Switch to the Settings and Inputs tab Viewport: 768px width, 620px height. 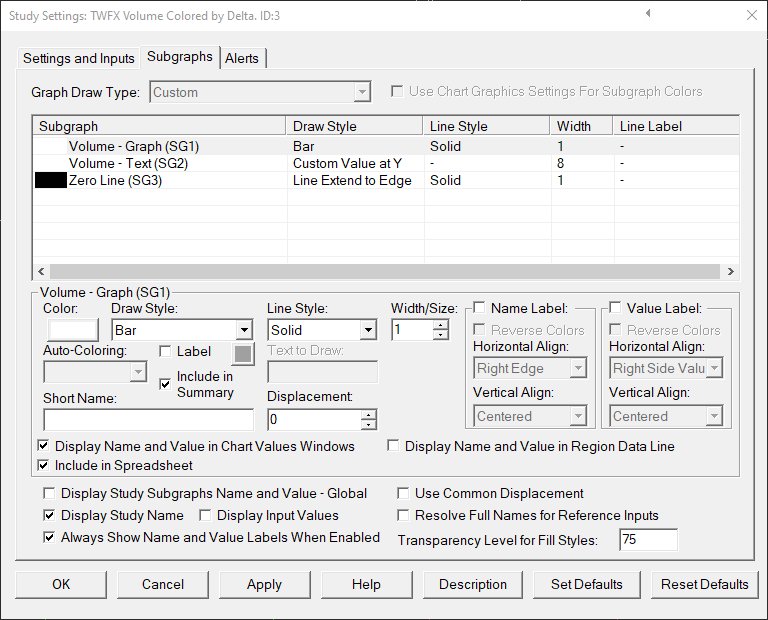(x=79, y=58)
